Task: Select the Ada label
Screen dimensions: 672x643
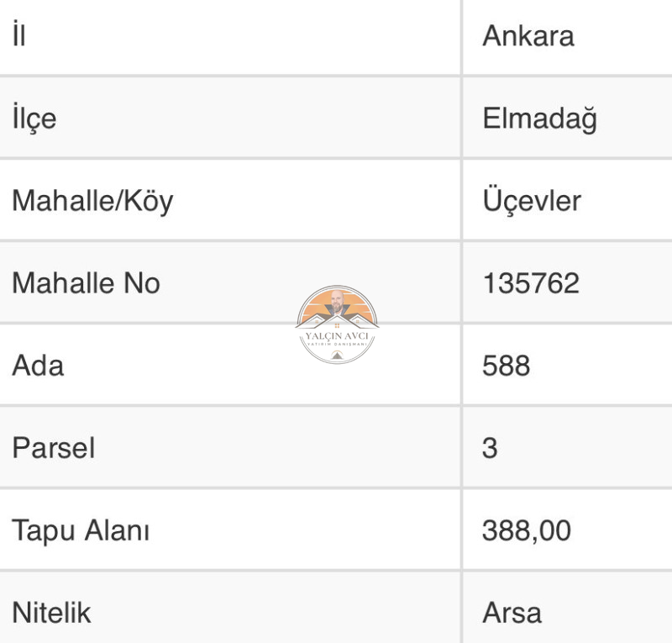Action: coord(38,366)
